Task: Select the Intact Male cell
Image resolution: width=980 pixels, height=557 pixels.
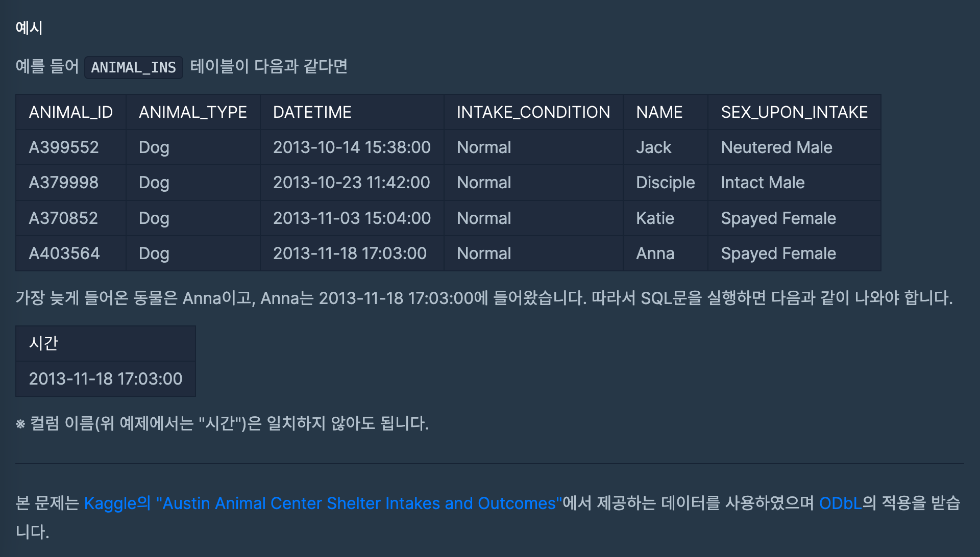Action: pos(763,183)
